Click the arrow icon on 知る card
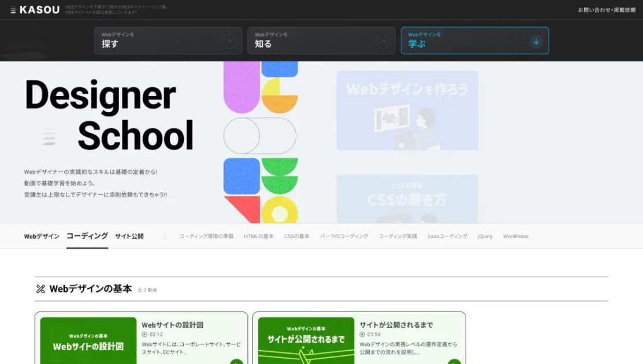This screenshot has height=364, width=643. [x=382, y=42]
